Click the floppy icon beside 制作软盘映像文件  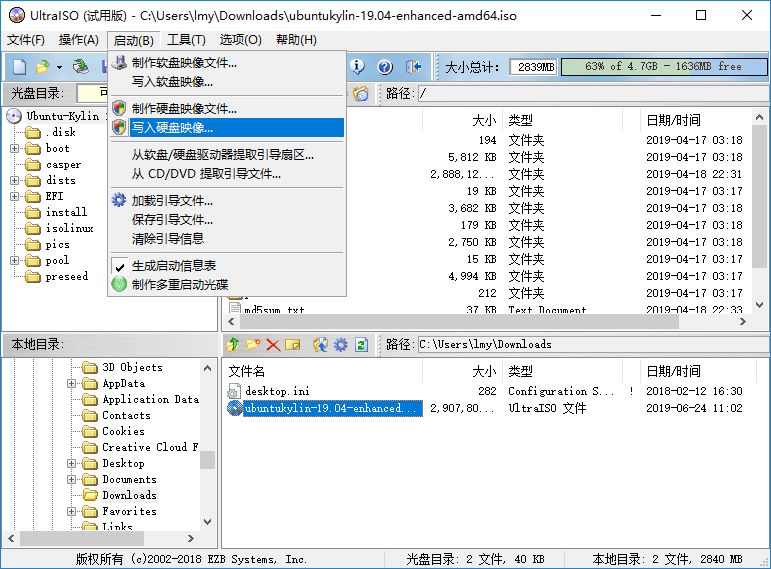(x=119, y=62)
